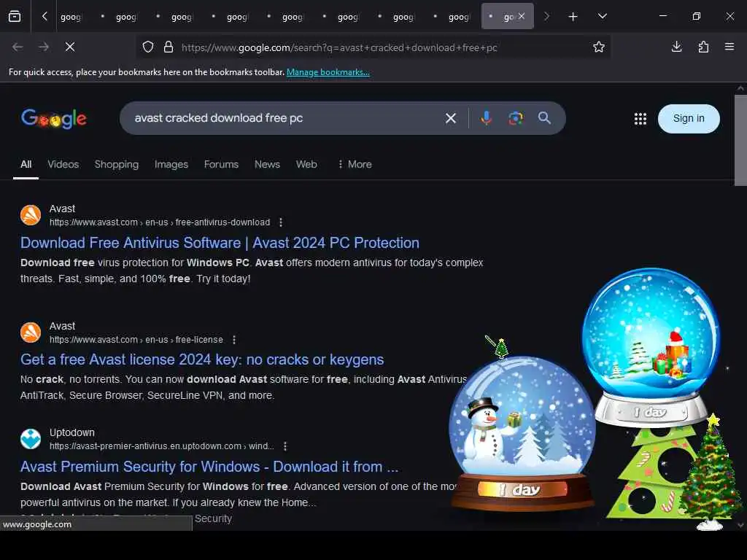This screenshot has width=747, height=560.
Task: Click Manage bookmarks link
Action: click(328, 72)
